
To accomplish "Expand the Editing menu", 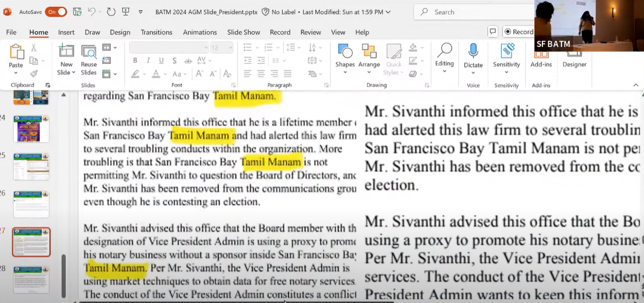I will (444, 58).
